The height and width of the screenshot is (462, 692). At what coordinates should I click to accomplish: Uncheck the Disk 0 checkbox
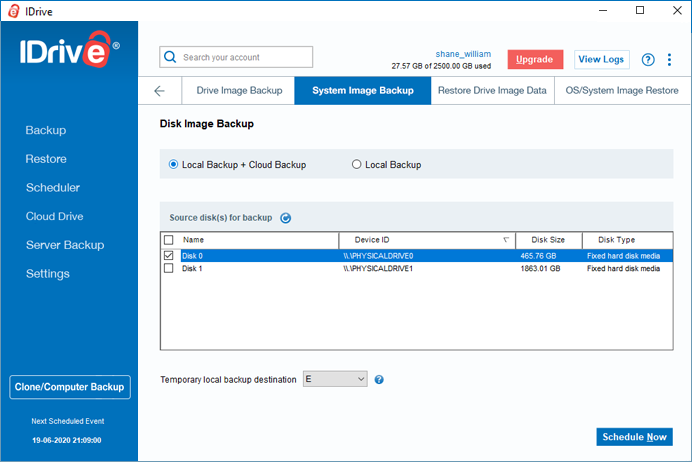(169, 255)
